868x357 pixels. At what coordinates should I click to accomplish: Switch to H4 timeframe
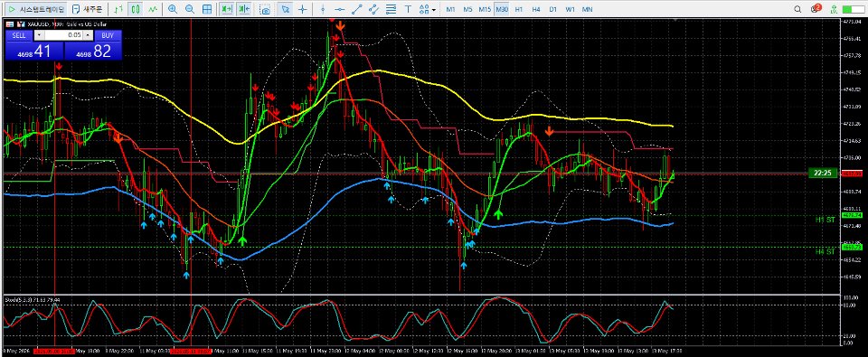[x=536, y=9]
